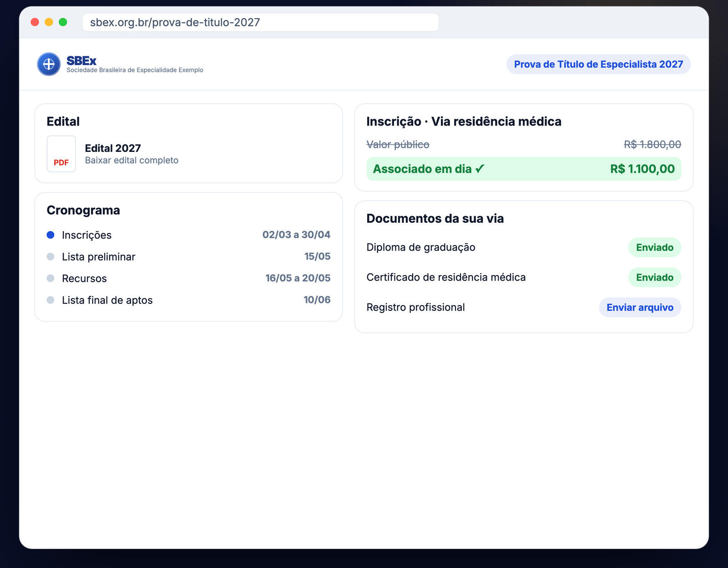Click the struck-through 'R$ 1.800,00' price

(x=652, y=145)
